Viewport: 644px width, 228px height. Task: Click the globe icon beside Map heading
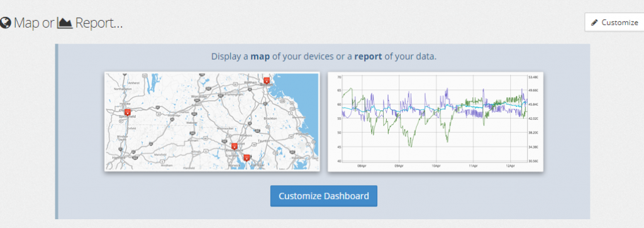pyautogui.click(x=5, y=23)
